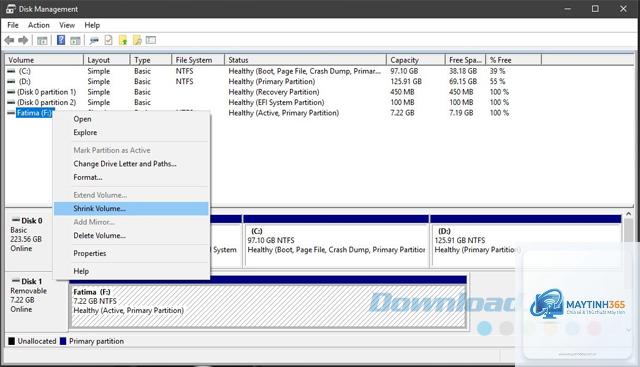The height and width of the screenshot is (367, 640).
Task: Click scroll-up arrow of disk pane scrollbar
Action: 629,214
